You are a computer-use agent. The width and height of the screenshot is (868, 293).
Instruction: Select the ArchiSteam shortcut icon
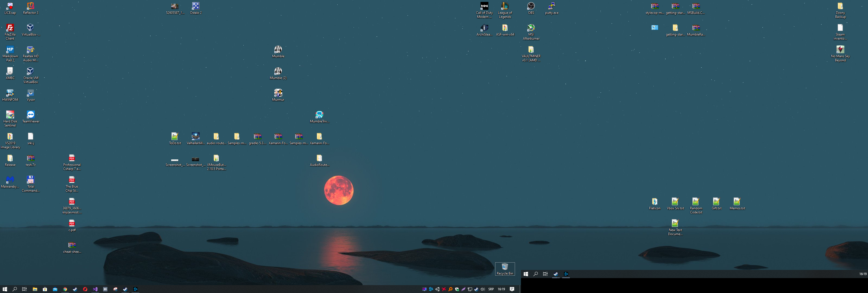(484, 30)
